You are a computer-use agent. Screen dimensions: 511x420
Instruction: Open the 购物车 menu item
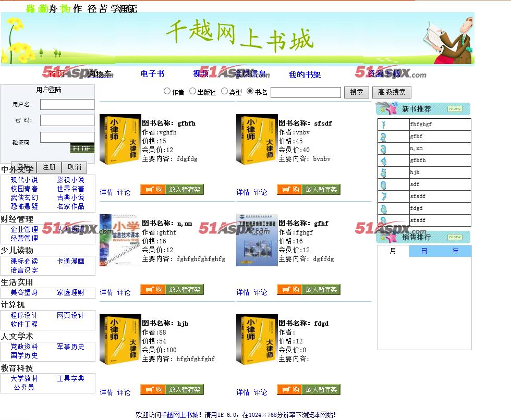[x=99, y=74]
